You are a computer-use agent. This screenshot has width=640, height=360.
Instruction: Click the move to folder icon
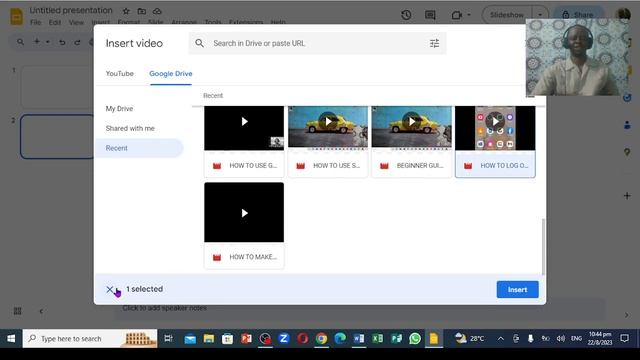point(142,11)
